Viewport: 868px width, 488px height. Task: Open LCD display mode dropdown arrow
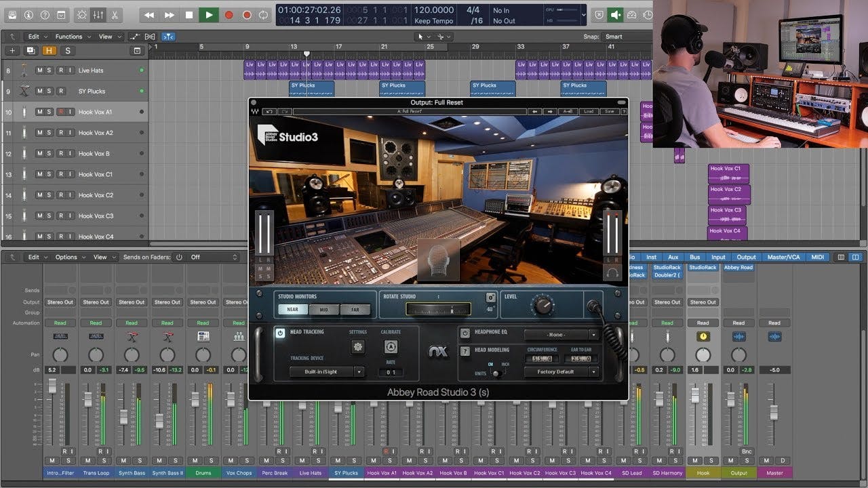pos(583,14)
